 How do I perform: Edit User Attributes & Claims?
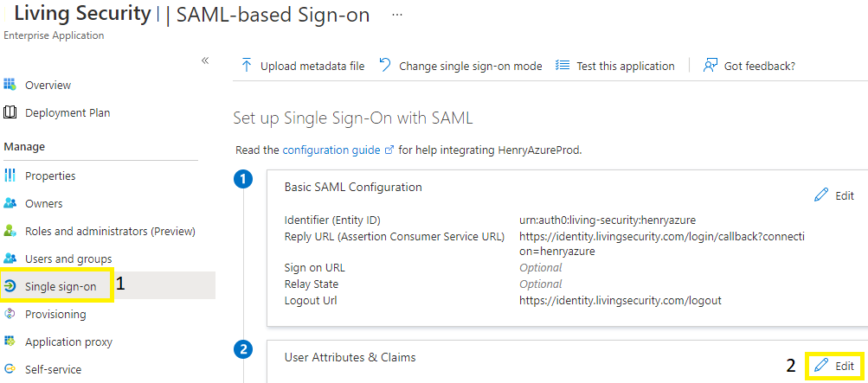[x=835, y=366]
